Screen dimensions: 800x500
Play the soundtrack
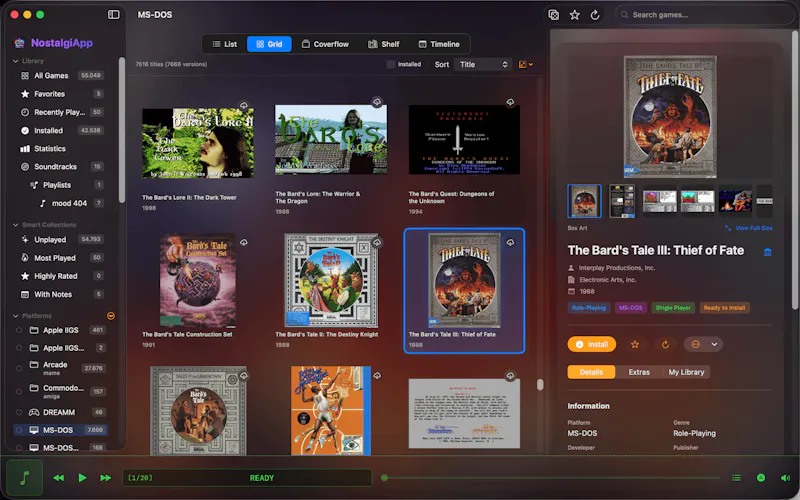[82, 478]
